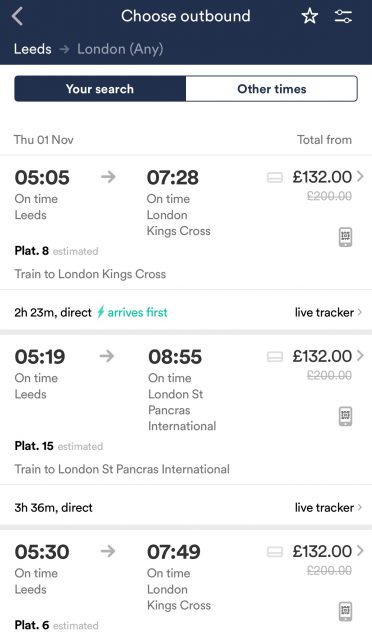This screenshot has height=640, width=372.
Task: Select the Your search tab
Action: click(x=100, y=89)
